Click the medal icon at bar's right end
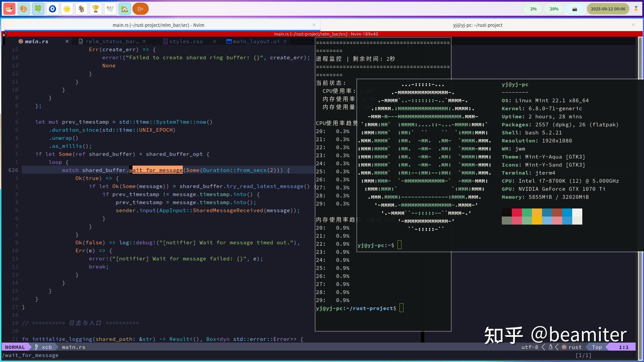Screen dimensions: 644x362 point(636,9)
